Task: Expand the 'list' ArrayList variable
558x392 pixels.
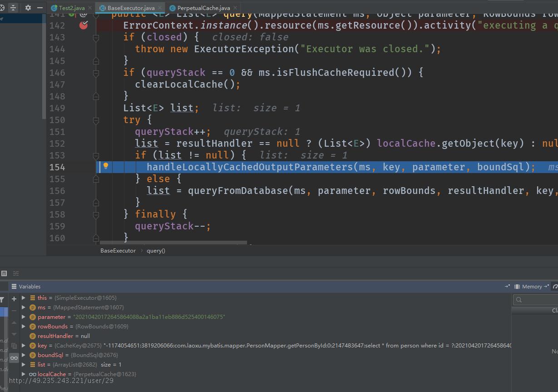Action: (x=24, y=365)
